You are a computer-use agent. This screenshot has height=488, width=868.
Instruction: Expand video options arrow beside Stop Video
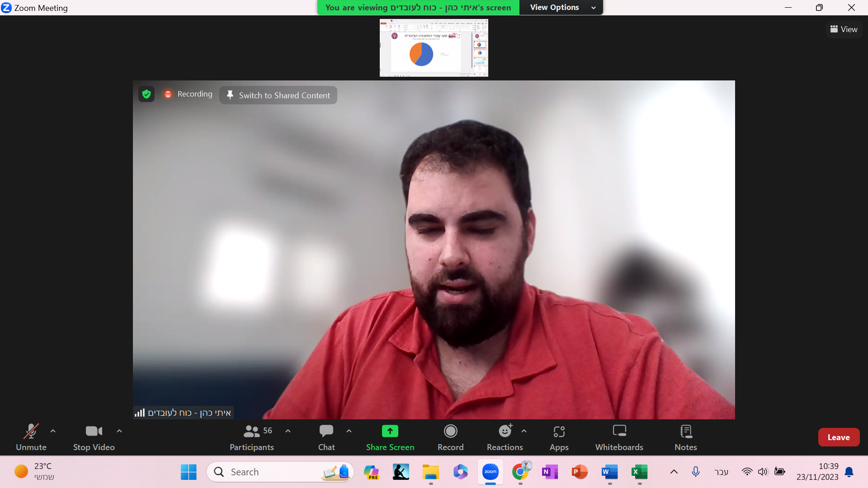[x=119, y=431]
